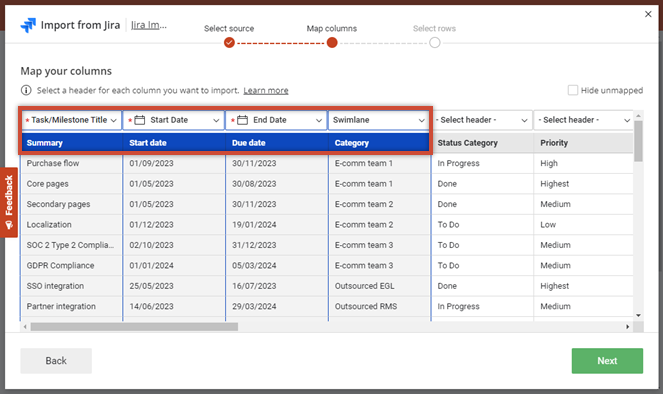
Task: Open the End Date header dropdown
Action: (277, 120)
